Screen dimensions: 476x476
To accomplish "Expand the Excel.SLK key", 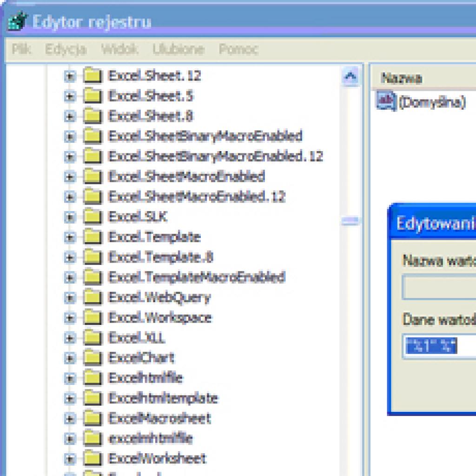I will pyautogui.click(x=70, y=217).
